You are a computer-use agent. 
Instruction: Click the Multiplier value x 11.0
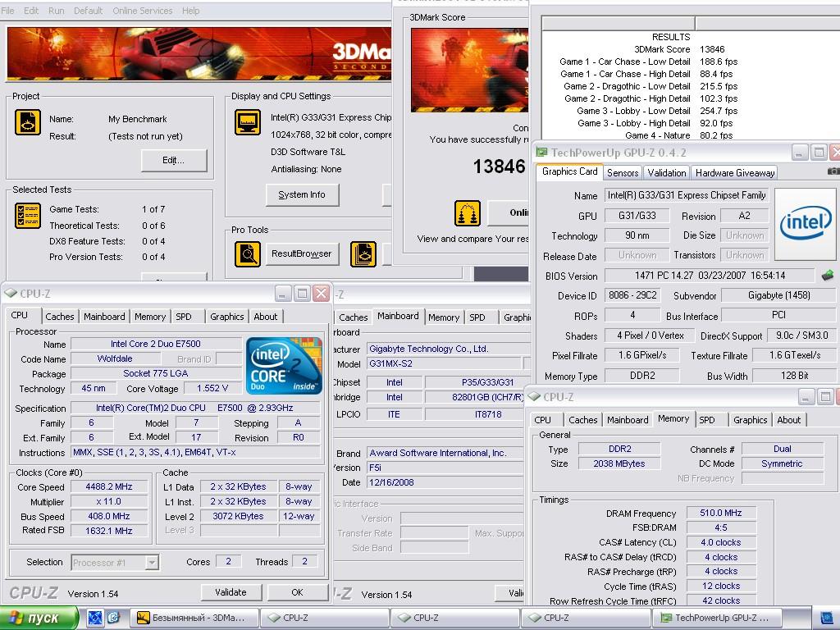tap(109, 502)
